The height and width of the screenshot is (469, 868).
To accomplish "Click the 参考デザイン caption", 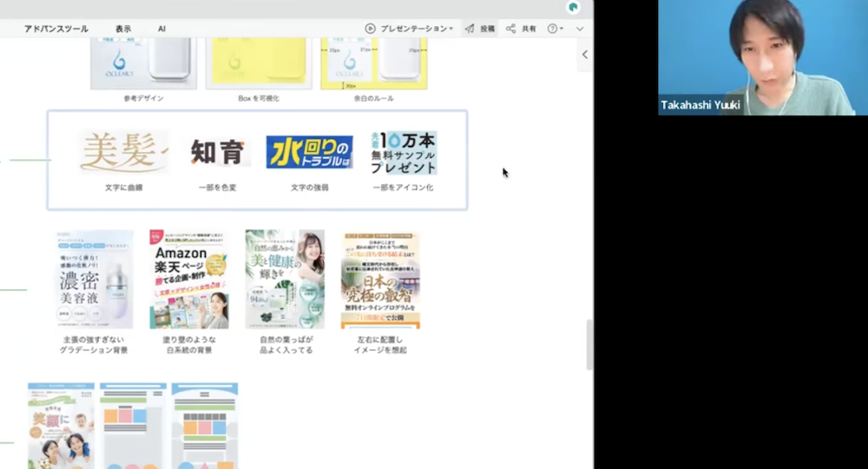I will 143,98.
